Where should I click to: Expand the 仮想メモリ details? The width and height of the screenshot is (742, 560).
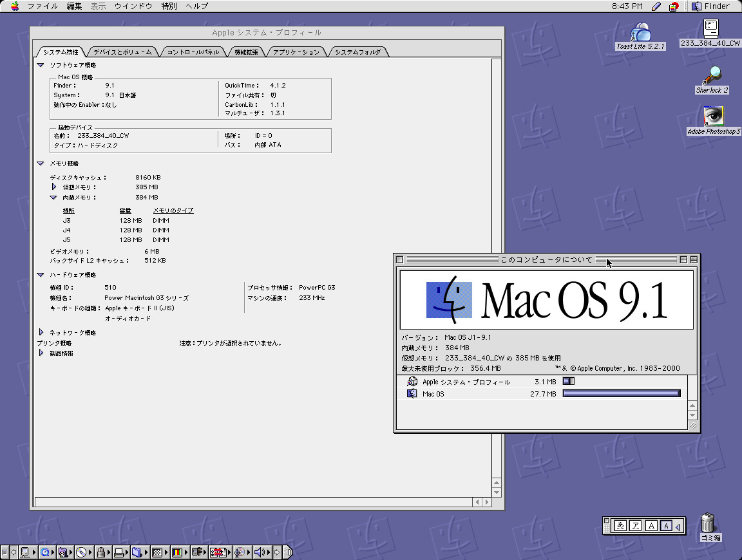54,187
